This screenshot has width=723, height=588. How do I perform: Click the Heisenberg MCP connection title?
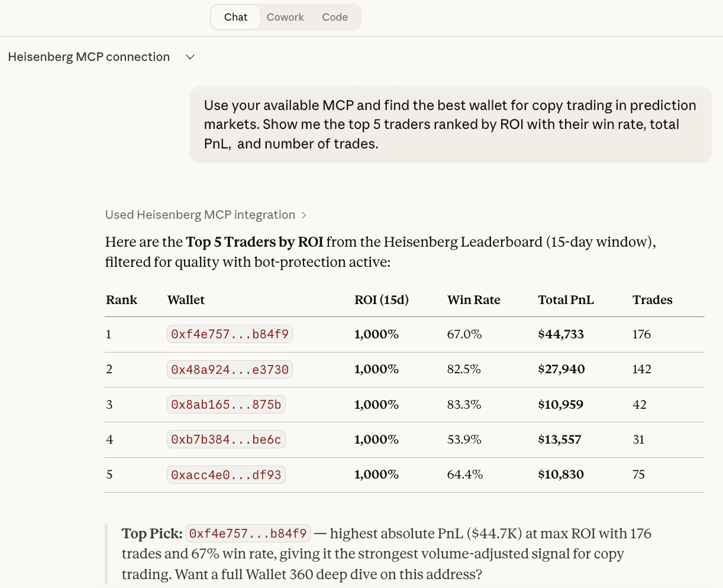[88, 57]
